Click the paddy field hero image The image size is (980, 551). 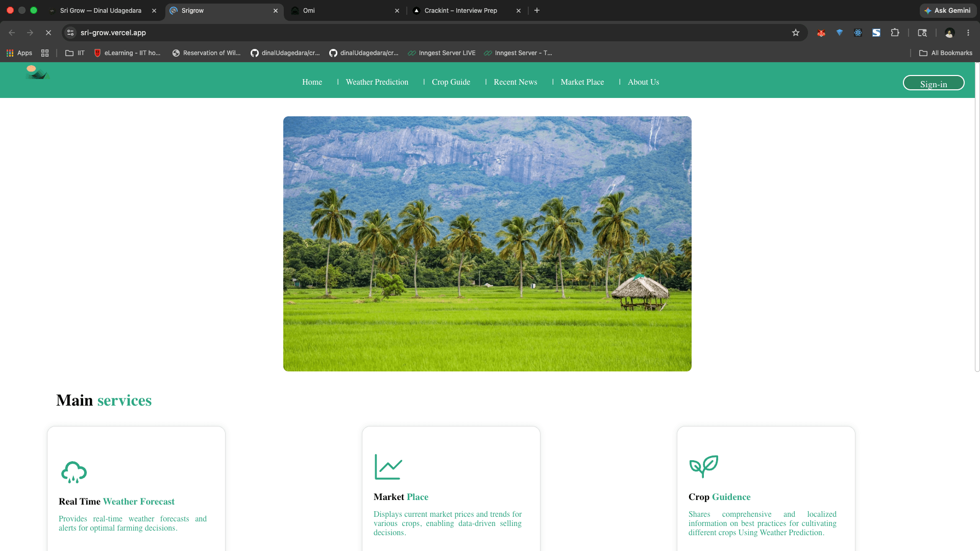(487, 244)
